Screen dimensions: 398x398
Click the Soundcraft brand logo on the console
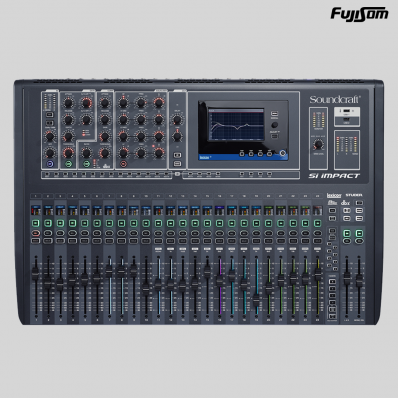(335, 99)
